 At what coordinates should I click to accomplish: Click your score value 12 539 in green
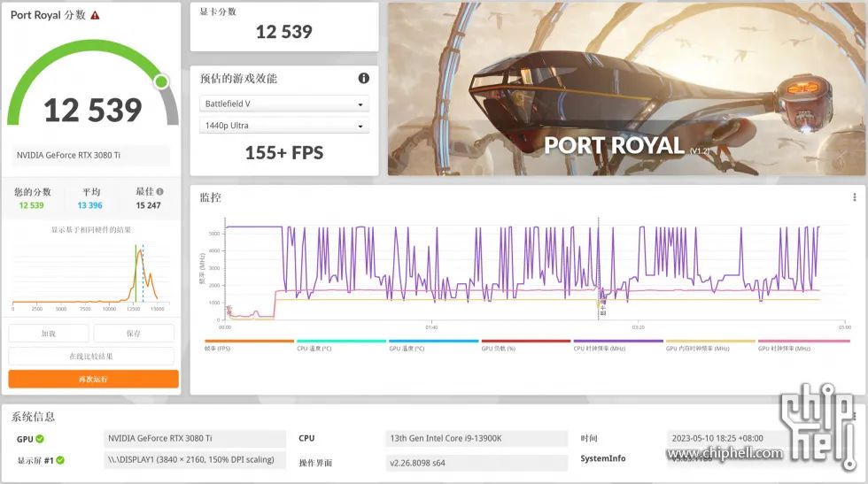point(31,205)
